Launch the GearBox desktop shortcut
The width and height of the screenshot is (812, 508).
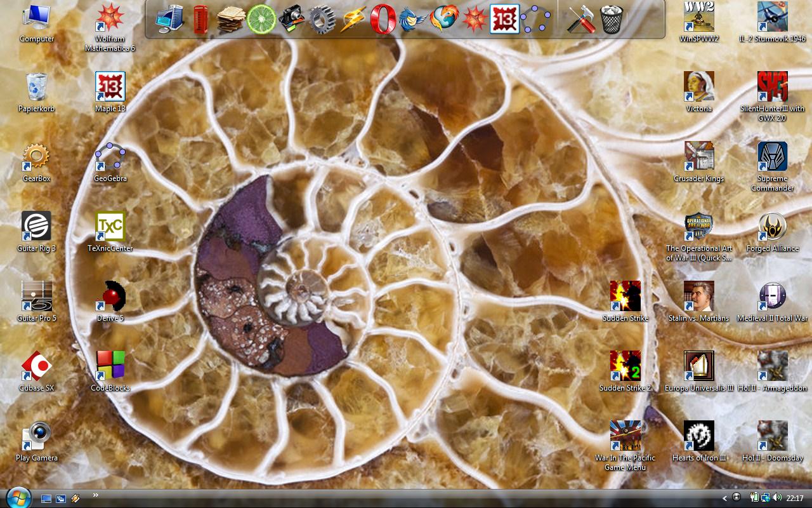[37, 163]
